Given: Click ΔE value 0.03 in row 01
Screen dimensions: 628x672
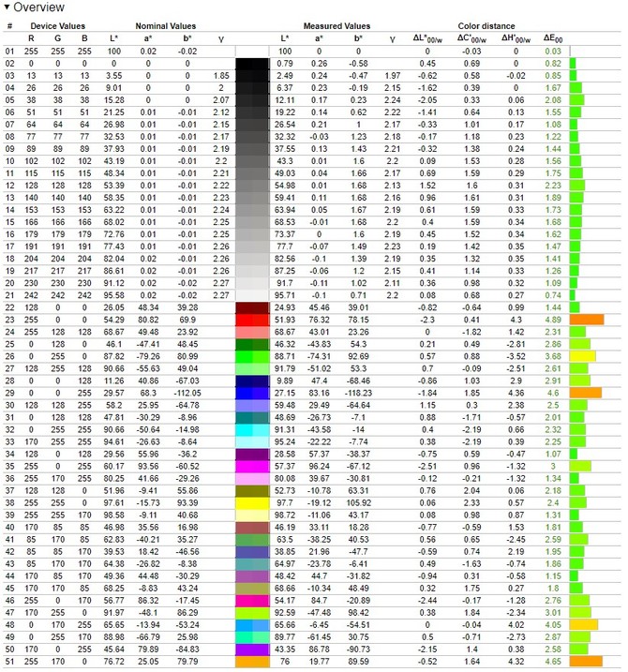Looking at the screenshot, I should click(553, 52).
